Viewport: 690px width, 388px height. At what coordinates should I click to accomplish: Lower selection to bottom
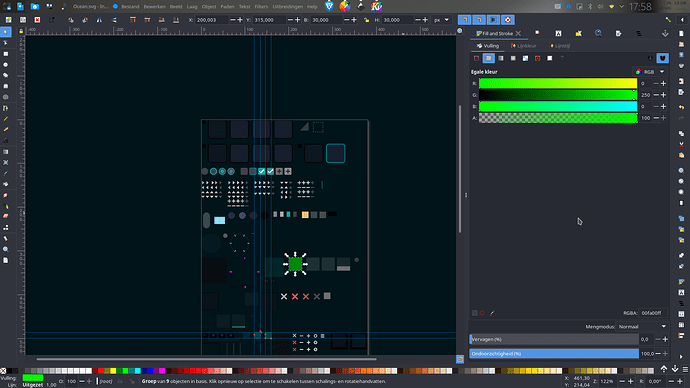pos(176,20)
